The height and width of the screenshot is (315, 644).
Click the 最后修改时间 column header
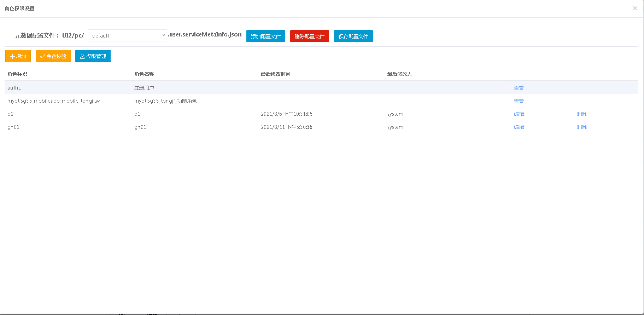click(275, 74)
